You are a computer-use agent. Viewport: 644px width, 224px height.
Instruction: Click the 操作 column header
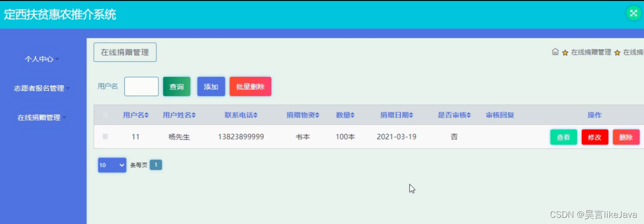(595, 115)
